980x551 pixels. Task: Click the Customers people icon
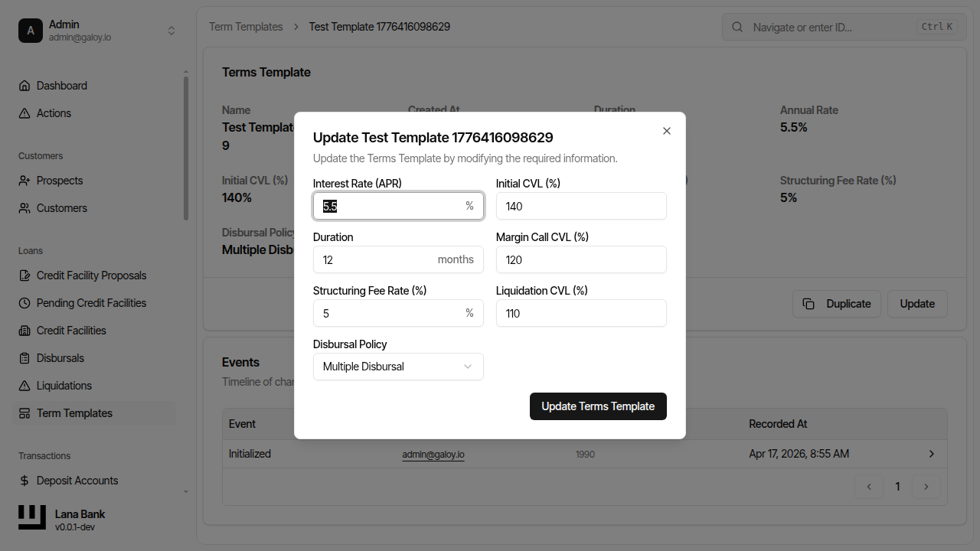coord(24,207)
